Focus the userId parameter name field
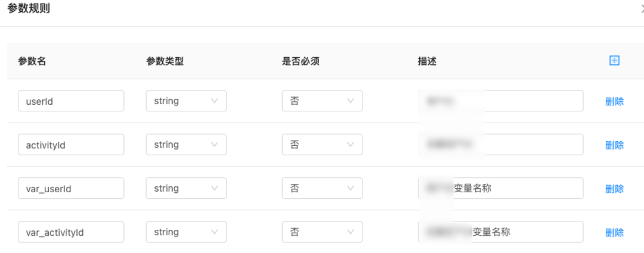644x253 pixels. 71,101
